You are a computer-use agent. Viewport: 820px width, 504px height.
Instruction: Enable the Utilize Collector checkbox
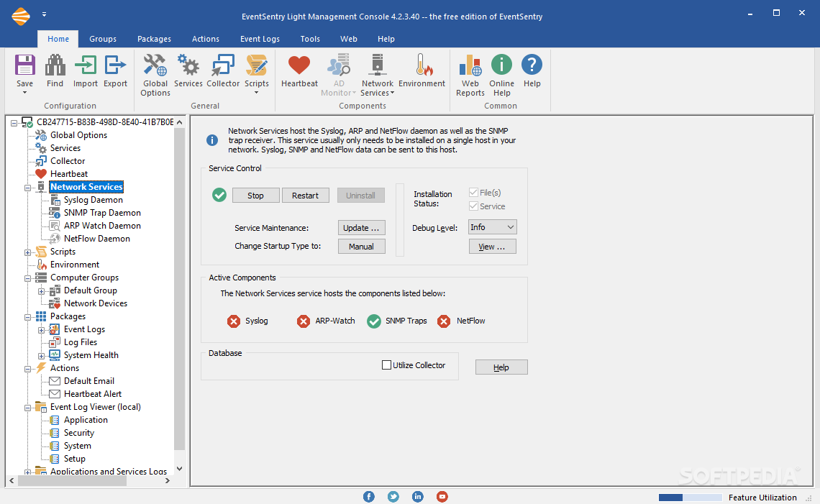tap(386, 365)
